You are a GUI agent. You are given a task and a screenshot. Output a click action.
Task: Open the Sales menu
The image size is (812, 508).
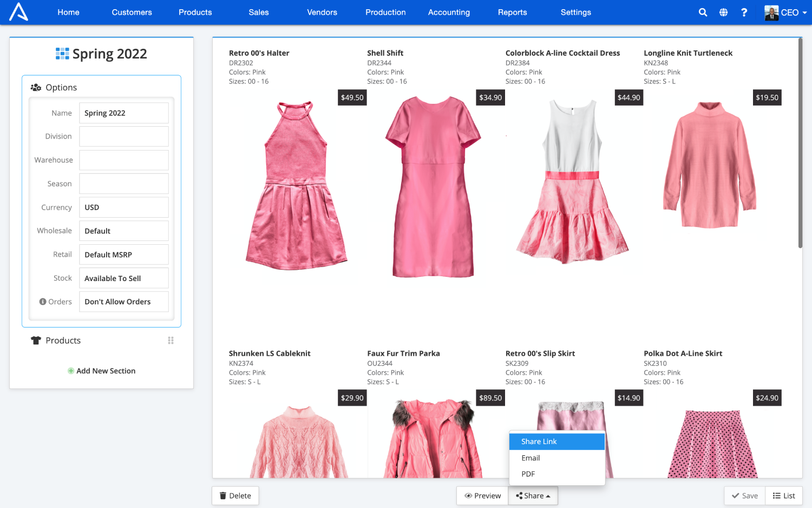tap(259, 12)
